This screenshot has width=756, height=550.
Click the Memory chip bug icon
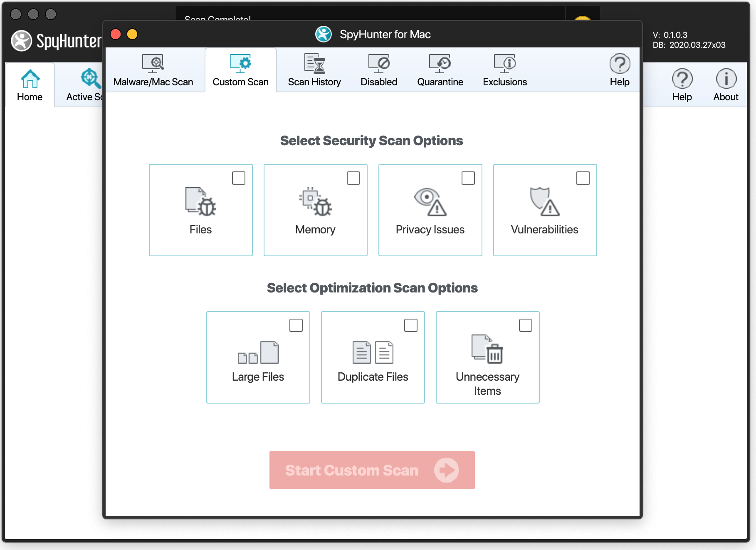point(315,202)
